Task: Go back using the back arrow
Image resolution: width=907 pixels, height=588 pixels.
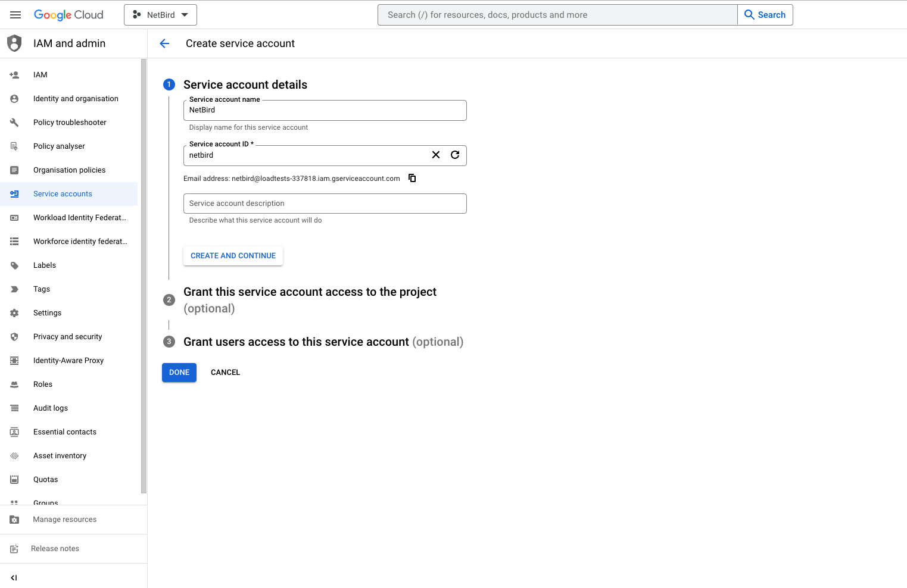Action: click(164, 43)
